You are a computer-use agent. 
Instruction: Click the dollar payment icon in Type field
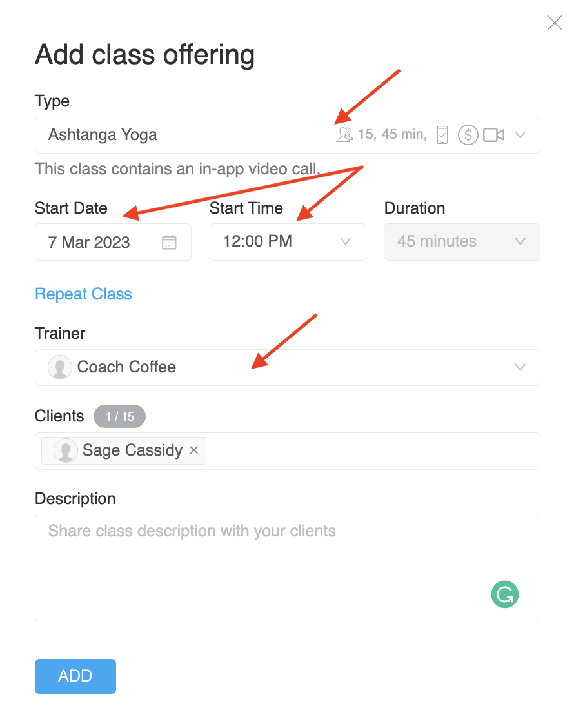coord(468,135)
